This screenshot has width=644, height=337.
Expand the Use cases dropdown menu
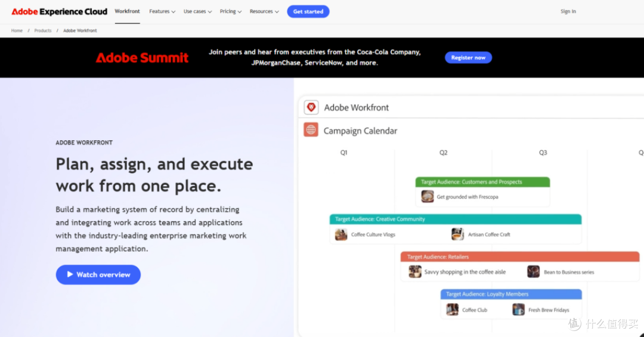(x=197, y=11)
